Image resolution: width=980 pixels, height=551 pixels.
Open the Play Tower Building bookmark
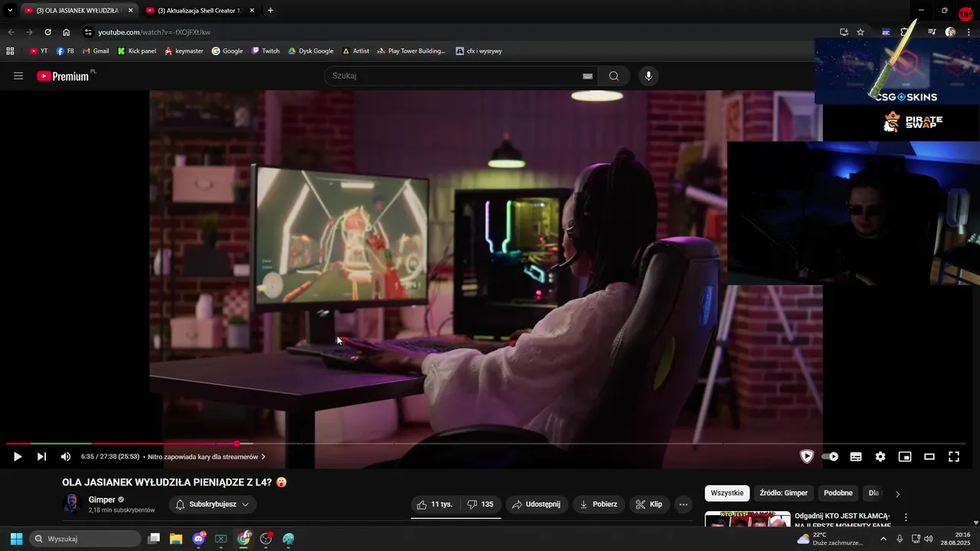click(x=410, y=51)
